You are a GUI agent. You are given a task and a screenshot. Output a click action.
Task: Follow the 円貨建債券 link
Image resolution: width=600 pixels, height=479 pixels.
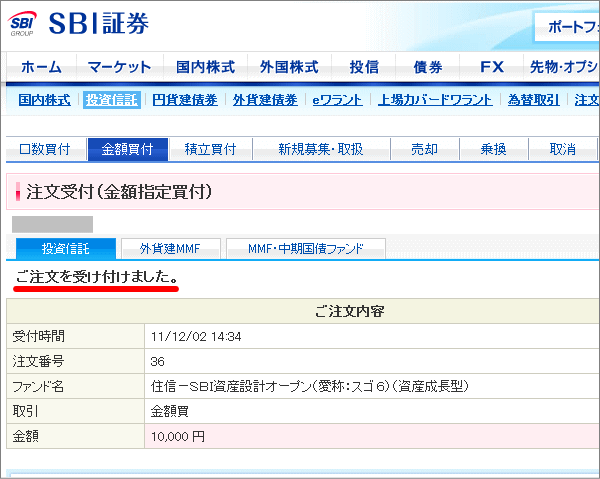coord(185,100)
